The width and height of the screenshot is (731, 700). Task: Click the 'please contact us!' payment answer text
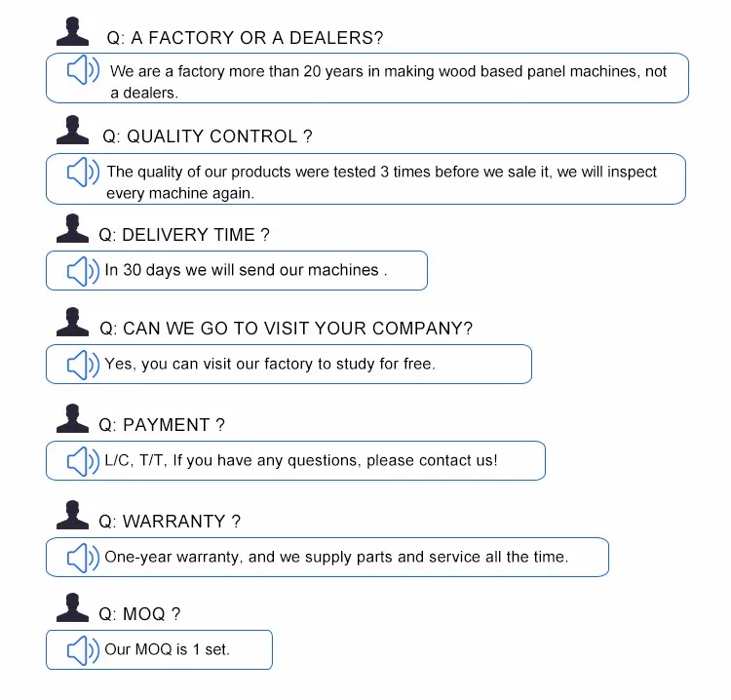pyautogui.click(x=442, y=460)
